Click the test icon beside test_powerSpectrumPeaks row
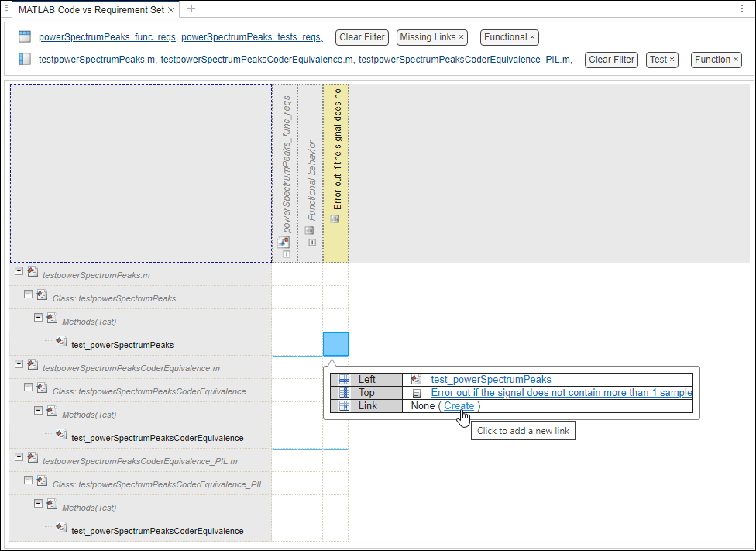 click(x=61, y=341)
